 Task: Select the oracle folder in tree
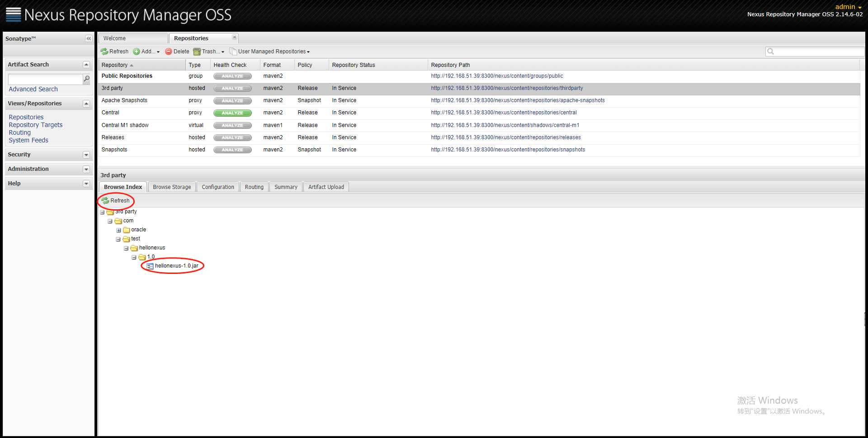[x=135, y=230]
